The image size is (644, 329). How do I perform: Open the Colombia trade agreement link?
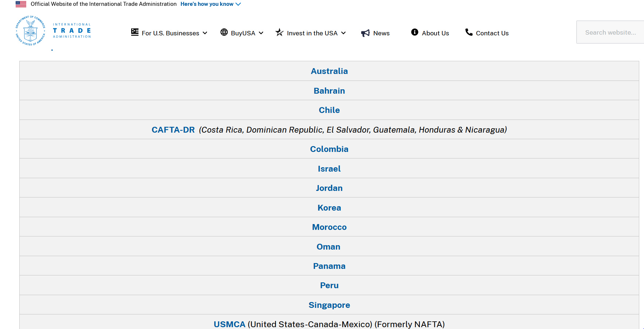pos(329,149)
